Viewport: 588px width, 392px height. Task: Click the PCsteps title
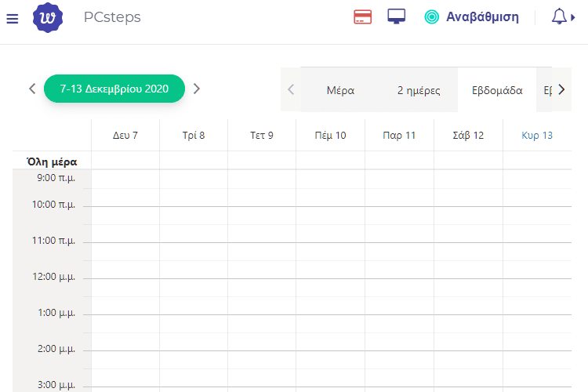point(112,17)
